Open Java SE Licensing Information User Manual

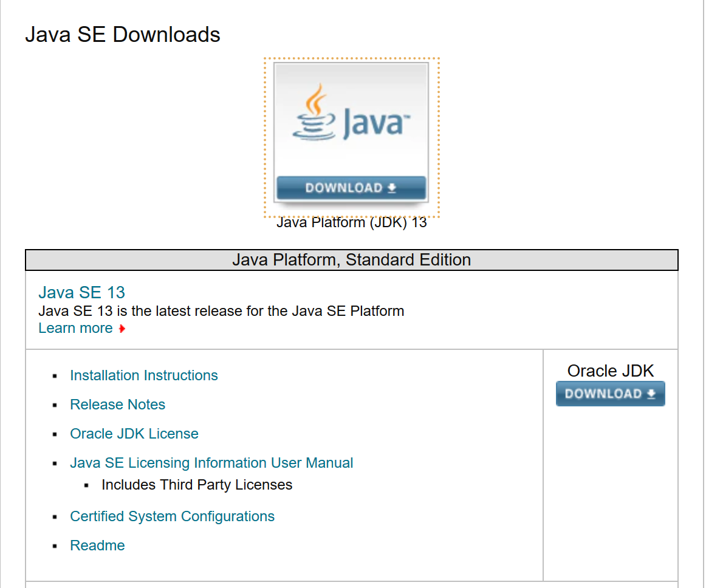tap(211, 463)
